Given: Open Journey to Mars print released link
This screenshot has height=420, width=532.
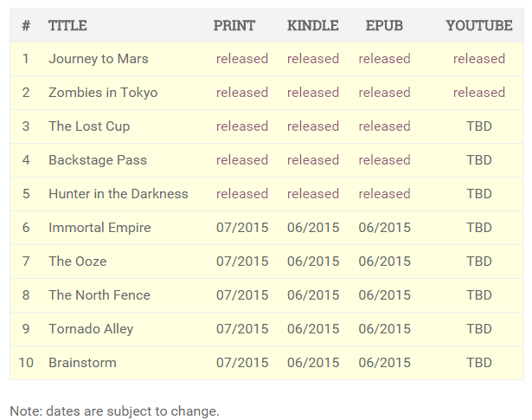Looking at the screenshot, I should click(x=242, y=59).
